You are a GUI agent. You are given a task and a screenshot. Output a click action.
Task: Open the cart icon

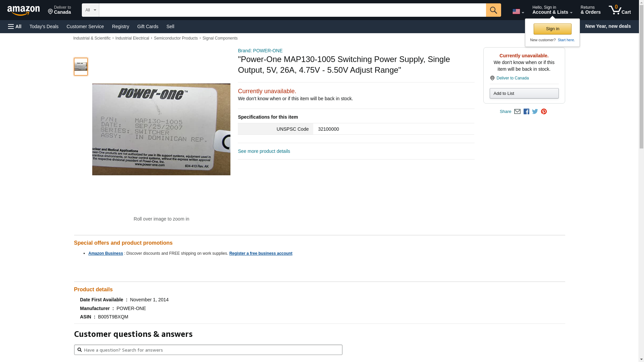620,10
